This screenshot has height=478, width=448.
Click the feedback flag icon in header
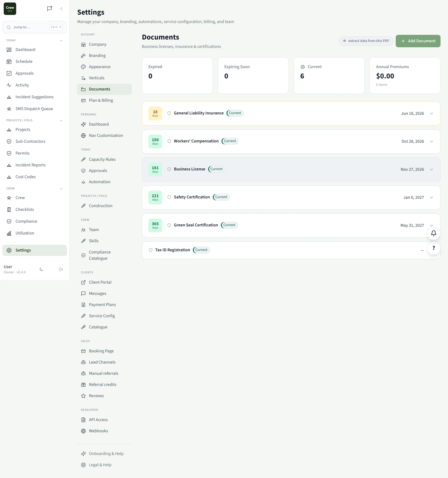49,9
